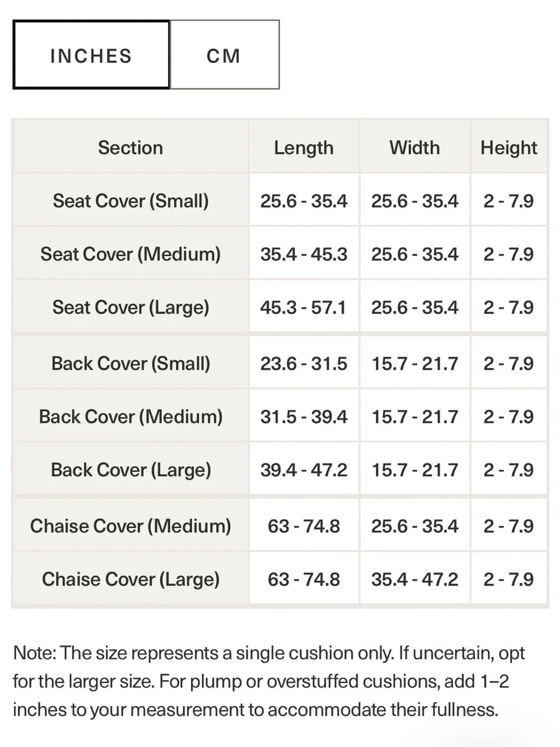Click the Width column header

pyautogui.click(x=415, y=148)
